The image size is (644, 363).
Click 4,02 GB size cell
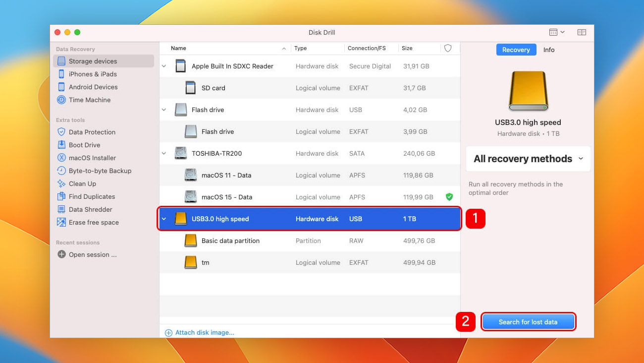pyautogui.click(x=415, y=110)
